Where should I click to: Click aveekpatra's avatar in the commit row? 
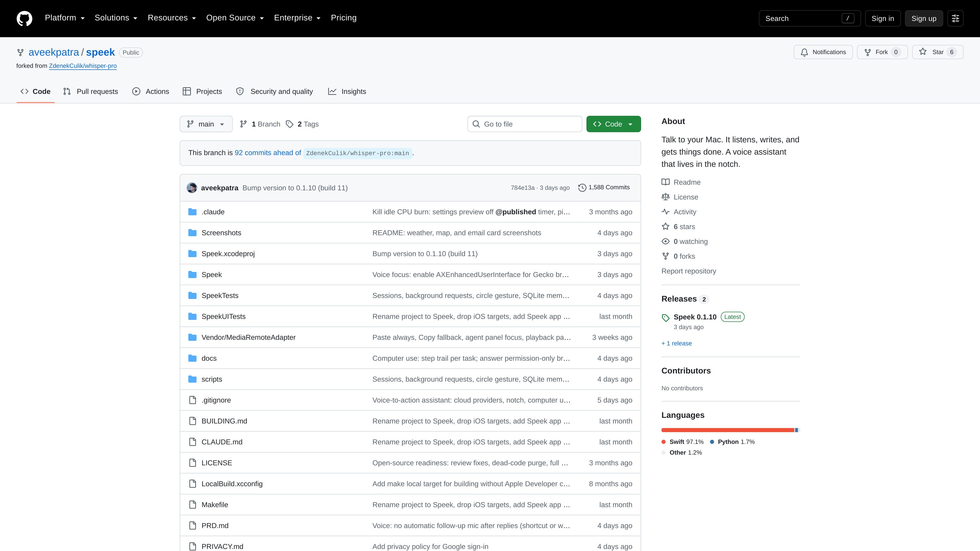[192, 187]
